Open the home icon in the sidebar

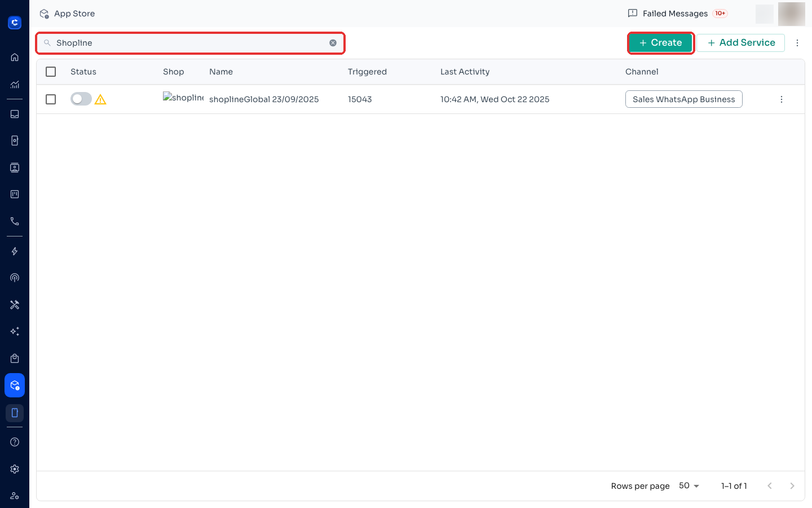pyautogui.click(x=15, y=57)
